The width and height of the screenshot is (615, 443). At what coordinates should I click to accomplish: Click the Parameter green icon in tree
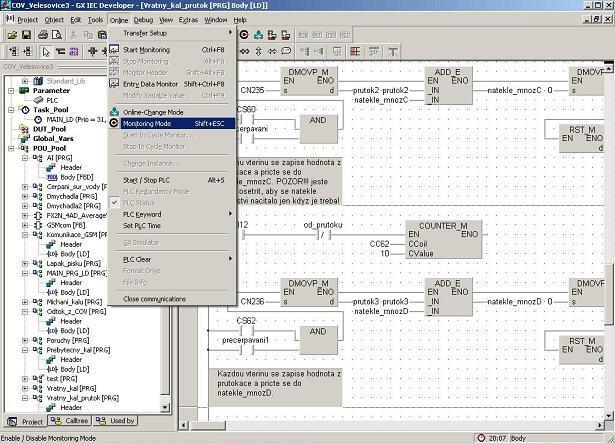coord(24,91)
